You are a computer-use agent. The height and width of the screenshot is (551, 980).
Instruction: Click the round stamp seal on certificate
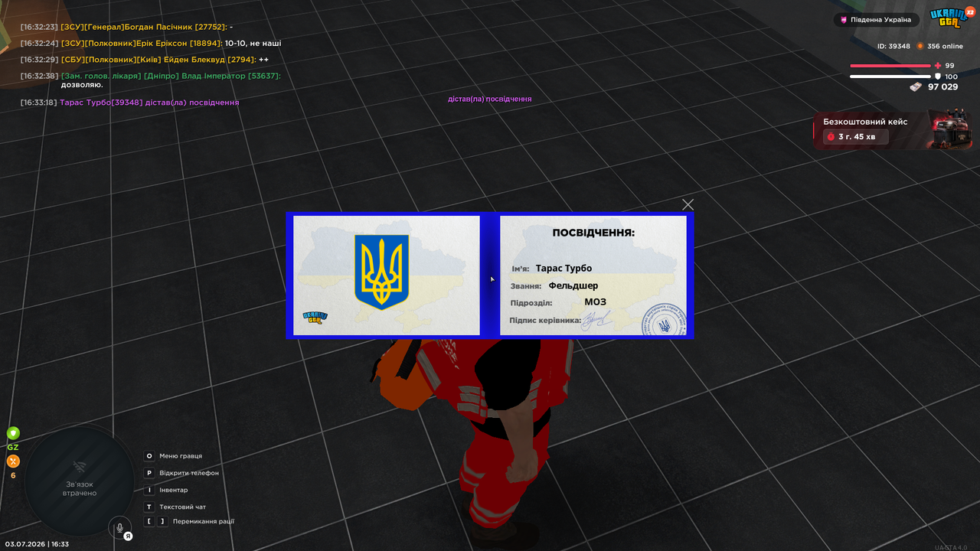(x=664, y=320)
